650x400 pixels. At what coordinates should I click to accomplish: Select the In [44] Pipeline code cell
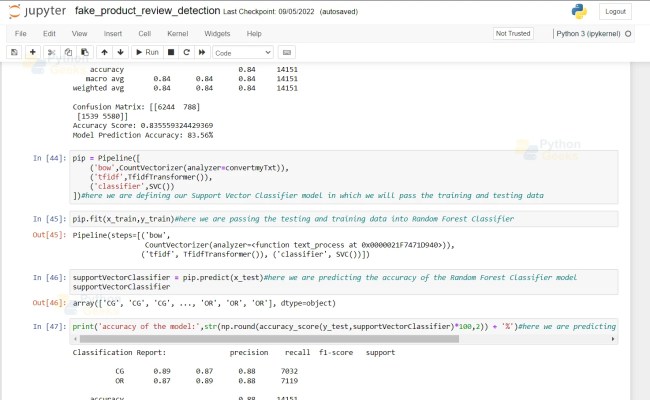pyautogui.click(x=344, y=177)
